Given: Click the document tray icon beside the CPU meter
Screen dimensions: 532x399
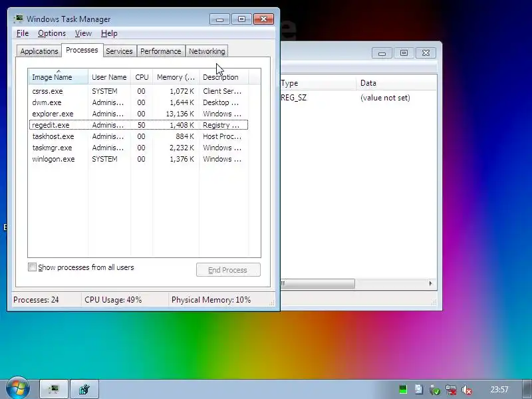Looking at the screenshot, I should point(419,389).
